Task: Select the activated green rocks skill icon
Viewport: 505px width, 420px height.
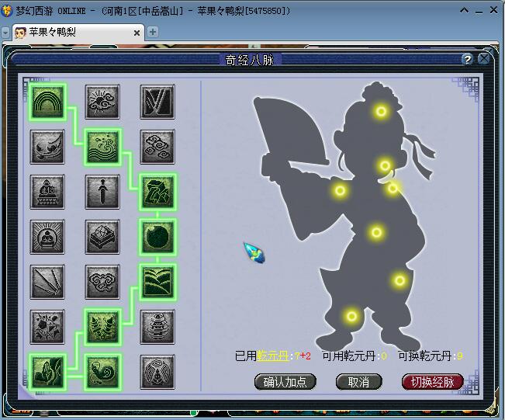Action: point(157,192)
